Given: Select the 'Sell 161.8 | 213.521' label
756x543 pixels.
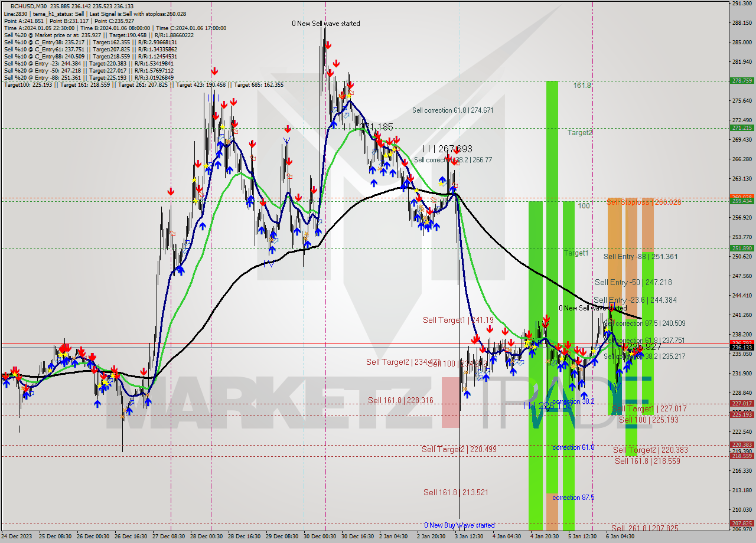Looking at the screenshot, I should point(455,492).
